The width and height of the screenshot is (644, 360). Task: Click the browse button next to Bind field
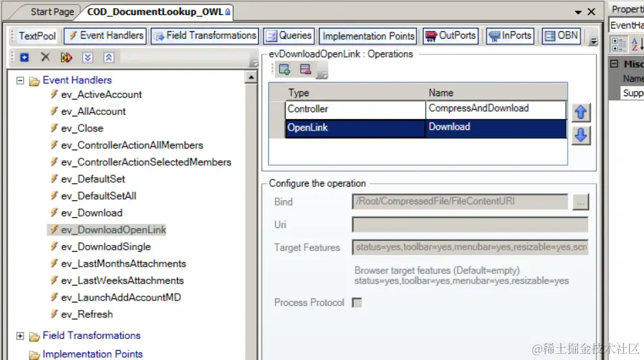pyautogui.click(x=580, y=202)
